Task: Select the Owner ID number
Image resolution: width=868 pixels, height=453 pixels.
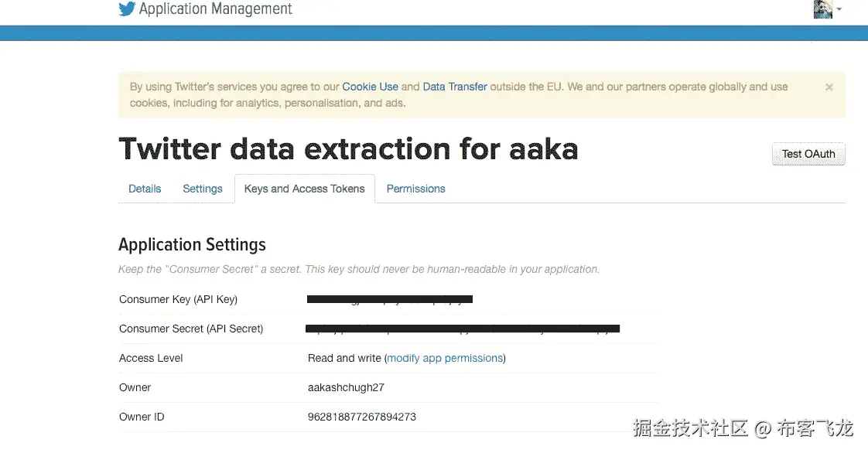Action: pos(362,417)
